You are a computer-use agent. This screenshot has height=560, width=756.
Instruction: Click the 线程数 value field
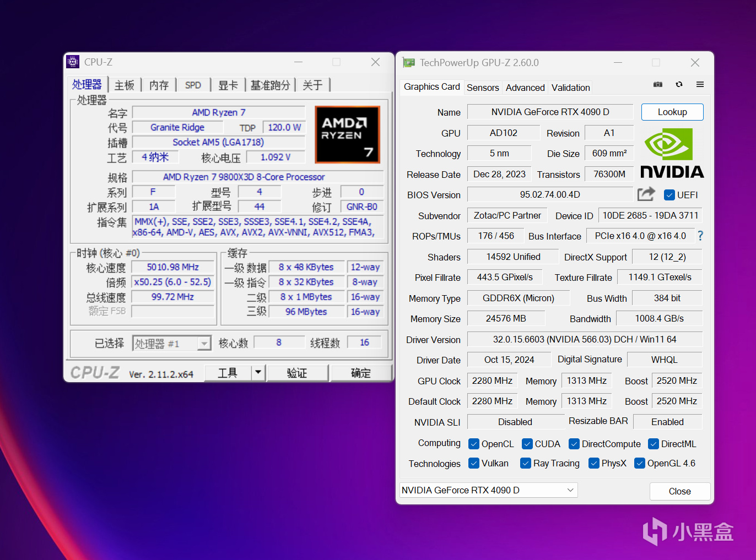(364, 342)
